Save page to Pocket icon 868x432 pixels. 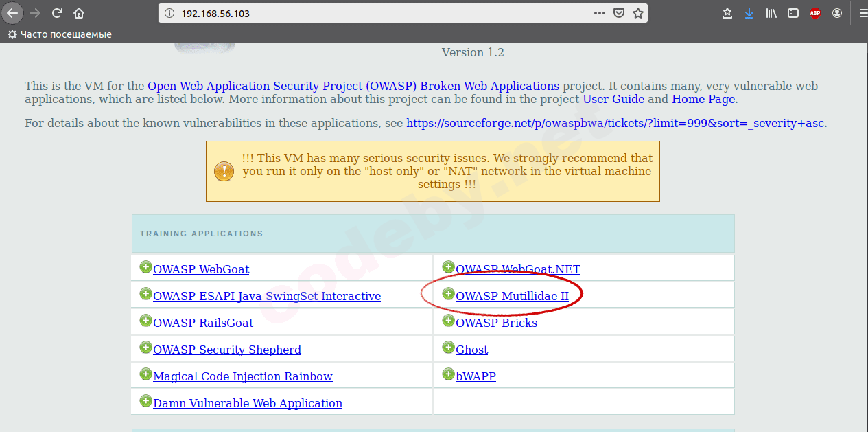[x=618, y=13]
